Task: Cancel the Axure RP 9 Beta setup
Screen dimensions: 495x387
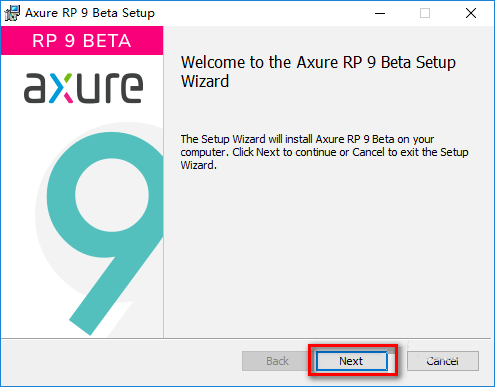Action: [443, 361]
